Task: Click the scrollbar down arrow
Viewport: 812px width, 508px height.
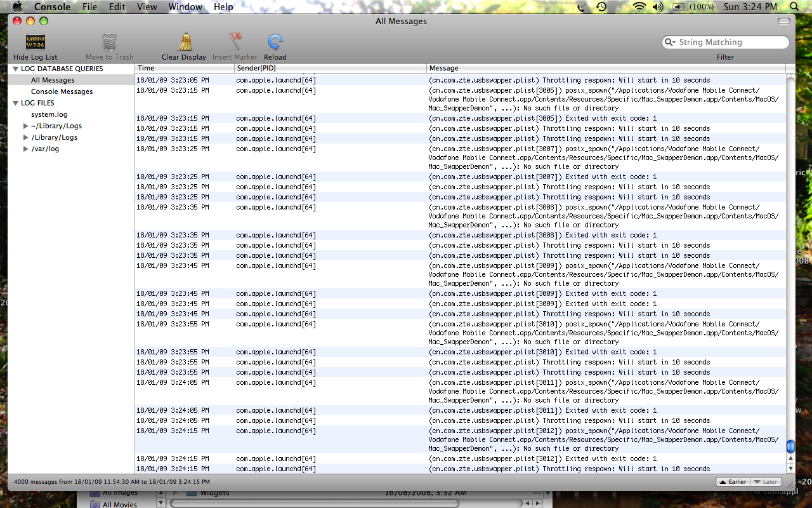Action: click(x=790, y=468)
